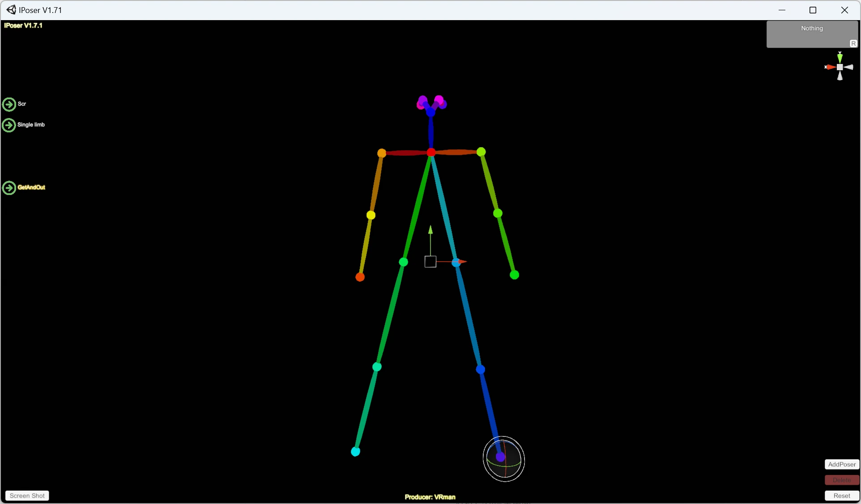861x504 pixels.
Task: Click the Producer: VRman label
Action: [430, 496]
